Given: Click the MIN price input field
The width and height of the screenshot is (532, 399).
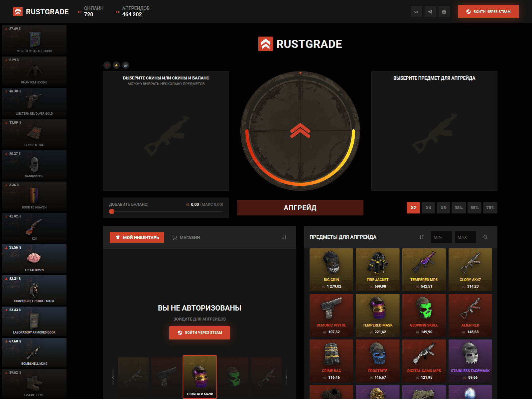Looking at the screenshot, I should (442, 237).
